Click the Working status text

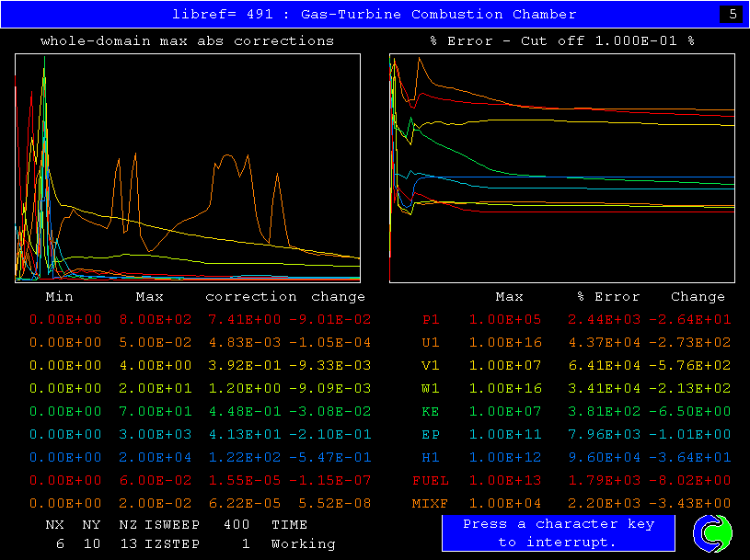[x=304, y=544]
